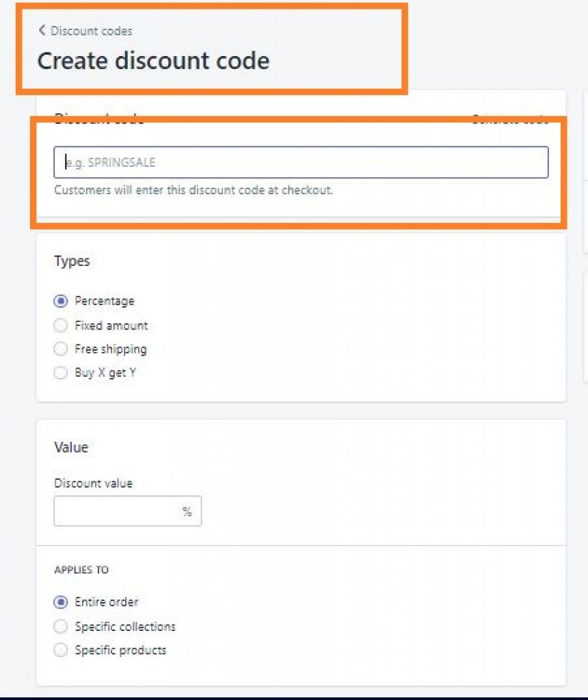Select Specific collections under Applies to
The height and width of the screenshot is (700, 588).
60,625
